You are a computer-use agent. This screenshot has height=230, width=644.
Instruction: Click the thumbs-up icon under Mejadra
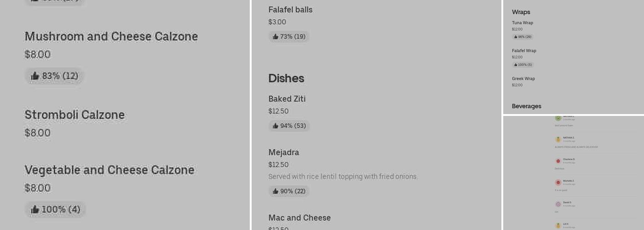coord(276,191)
